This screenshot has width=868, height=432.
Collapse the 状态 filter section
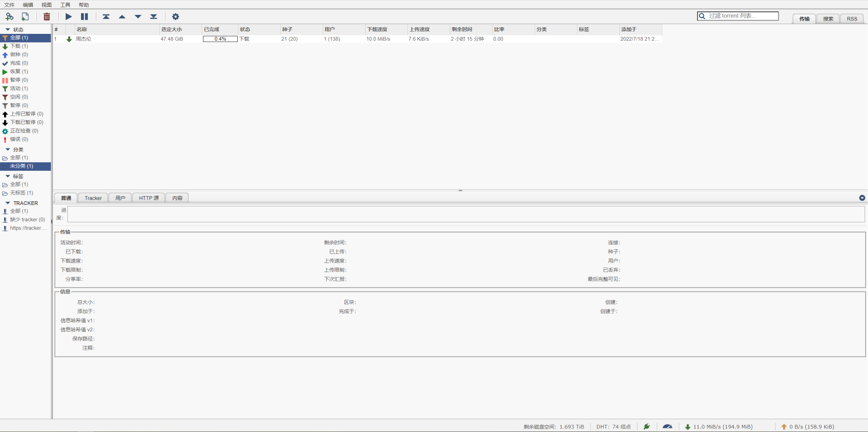(x=8, y=29)
